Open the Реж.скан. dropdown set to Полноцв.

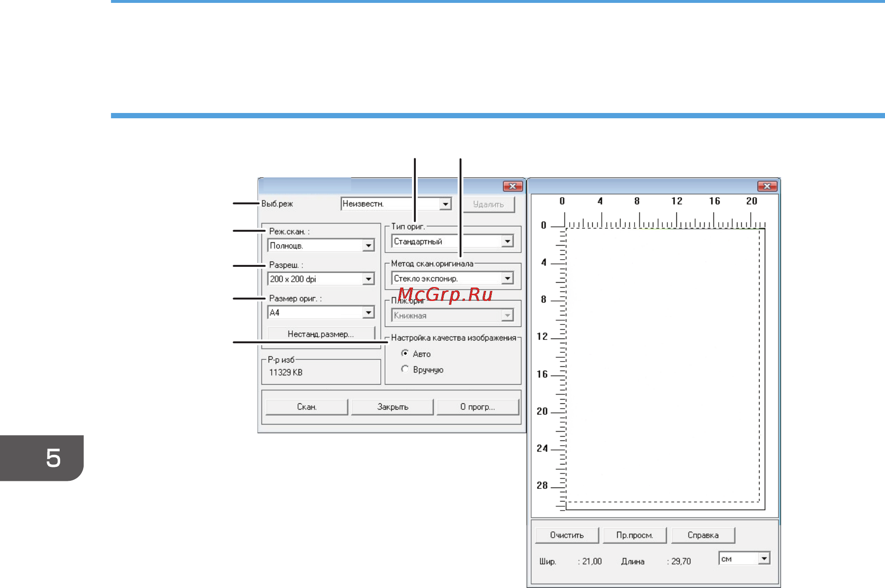pyautogui.click(x=321, y=246)
